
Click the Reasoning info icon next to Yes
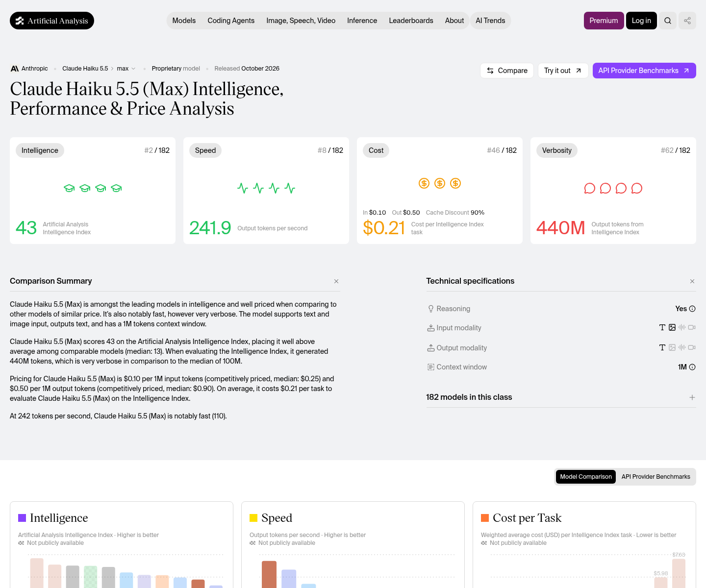point(692,309)
